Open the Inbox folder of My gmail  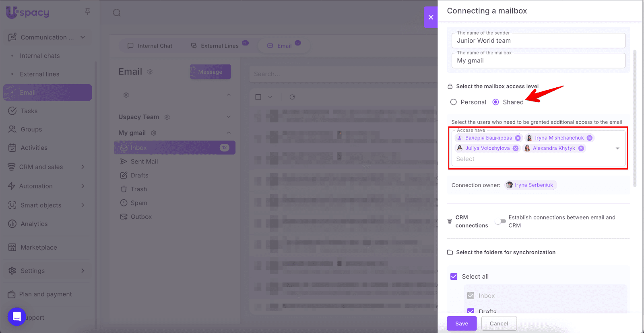coord(175,148)
